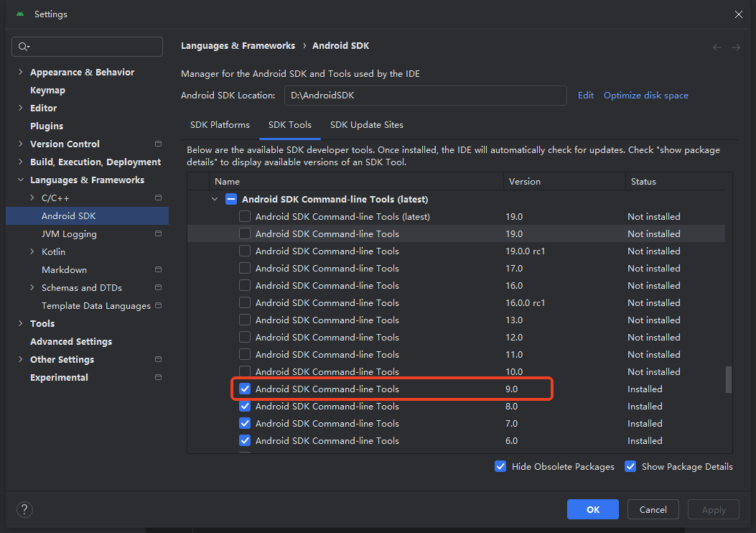The height and width of the screenshot is (533, 756).
Task: Click Optimize disk space
Action: coord(645,95)
